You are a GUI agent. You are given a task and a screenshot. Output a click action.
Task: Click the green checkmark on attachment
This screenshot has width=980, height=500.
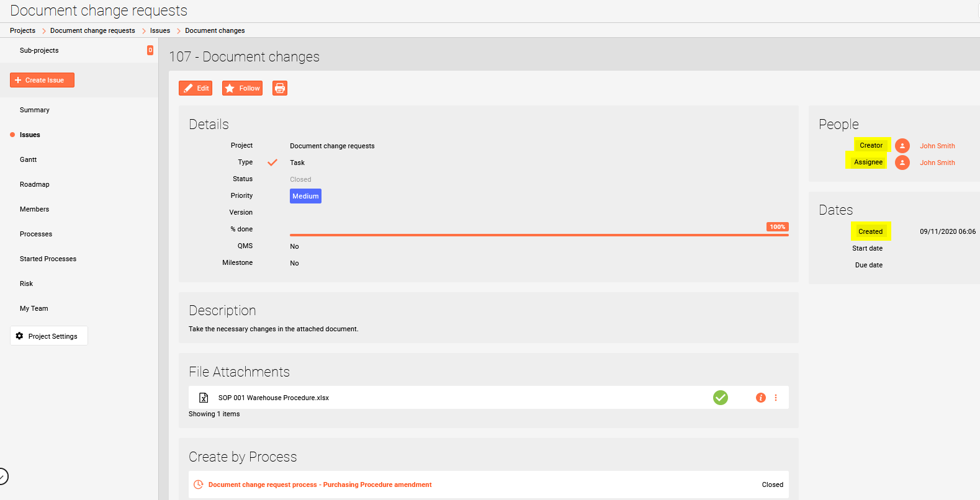pyautogui.click(x=720, y=398)
